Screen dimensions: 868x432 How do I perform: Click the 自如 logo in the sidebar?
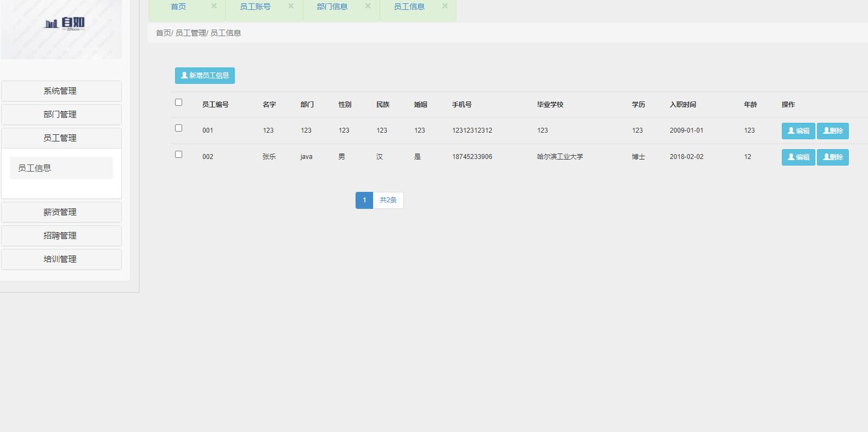65,24
